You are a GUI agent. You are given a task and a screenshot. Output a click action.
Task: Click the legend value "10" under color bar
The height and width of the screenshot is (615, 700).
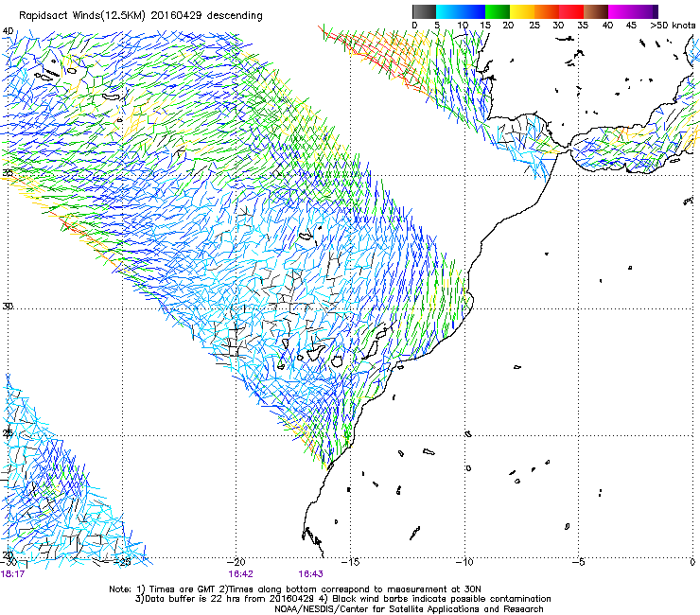pos(463,26)
